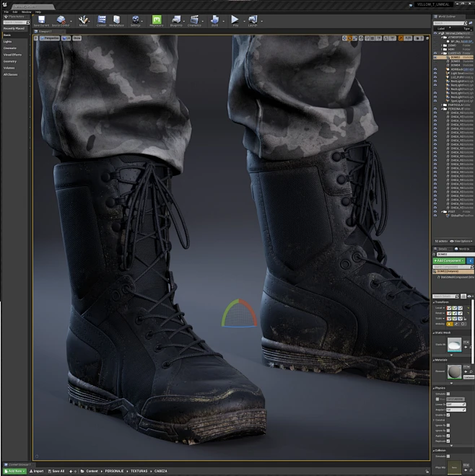Screen dimensions: 475x476
Task: Expand the HDRI folder in outliner
Action: (442, 49)
